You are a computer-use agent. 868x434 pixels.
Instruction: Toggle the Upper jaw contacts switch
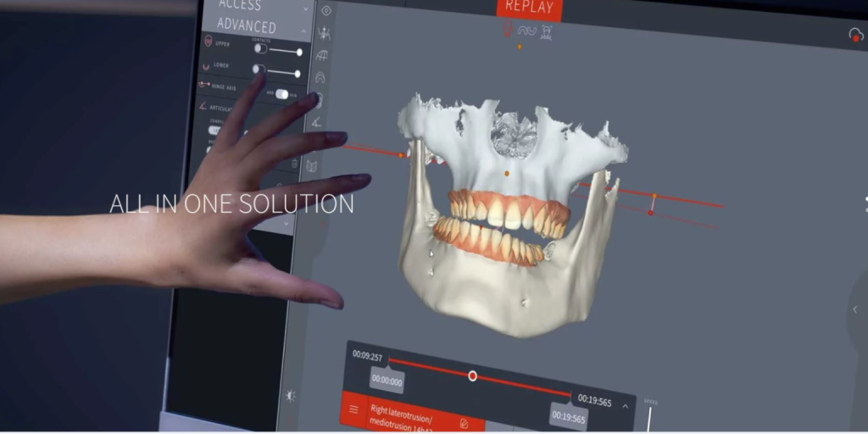[260, 48]
